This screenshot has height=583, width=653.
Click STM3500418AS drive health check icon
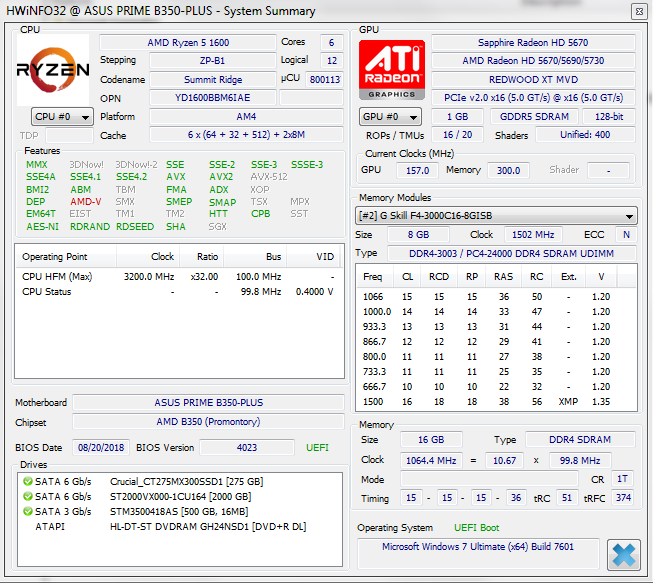click(x=28, y=511)
